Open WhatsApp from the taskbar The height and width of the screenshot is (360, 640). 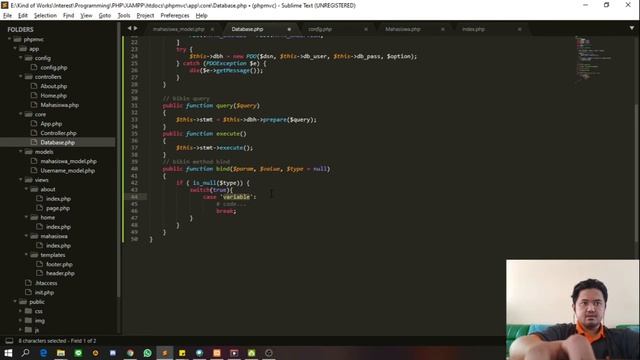tap(147, 353)
